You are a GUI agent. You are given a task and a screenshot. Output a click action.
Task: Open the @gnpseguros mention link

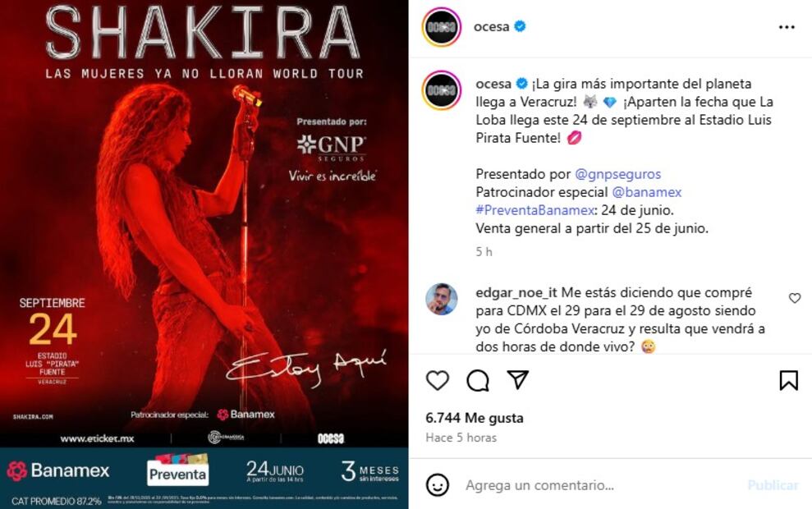click(x=617, y=174)
